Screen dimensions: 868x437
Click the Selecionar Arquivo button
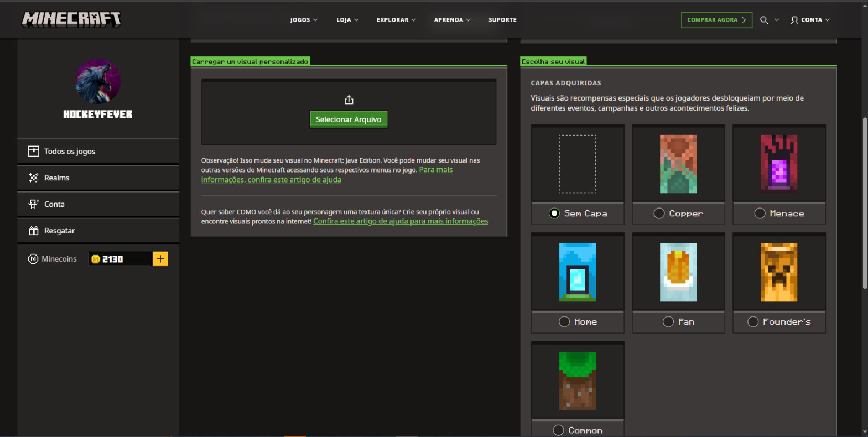[349, 119]
